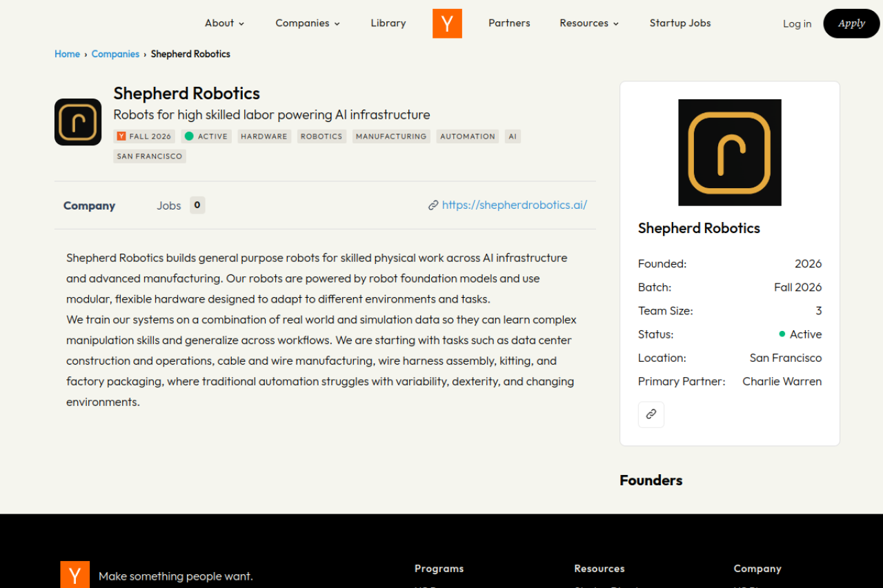Go to Companies breadcrumb
Screen dimensions: 883x588
115,54
